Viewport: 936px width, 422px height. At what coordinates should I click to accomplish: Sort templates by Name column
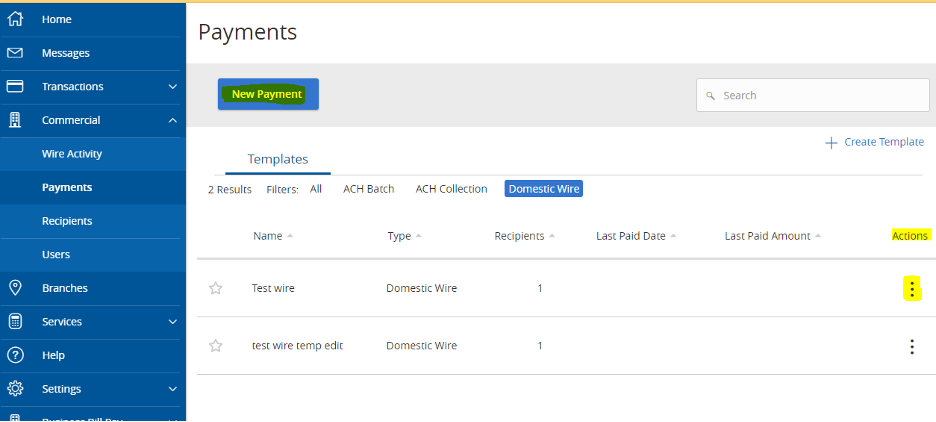point(268,236)
